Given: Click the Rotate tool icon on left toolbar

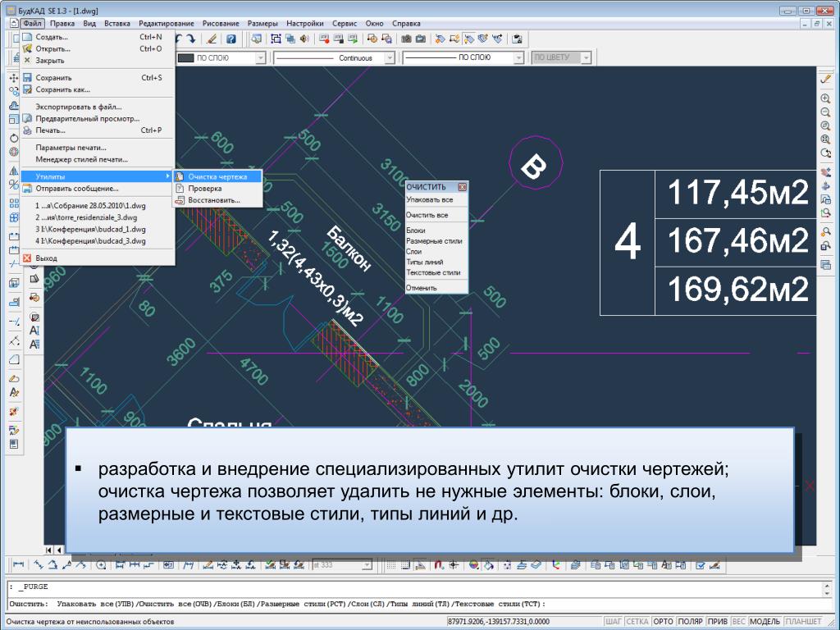Looking at the screenshot, I should [14, 138].
